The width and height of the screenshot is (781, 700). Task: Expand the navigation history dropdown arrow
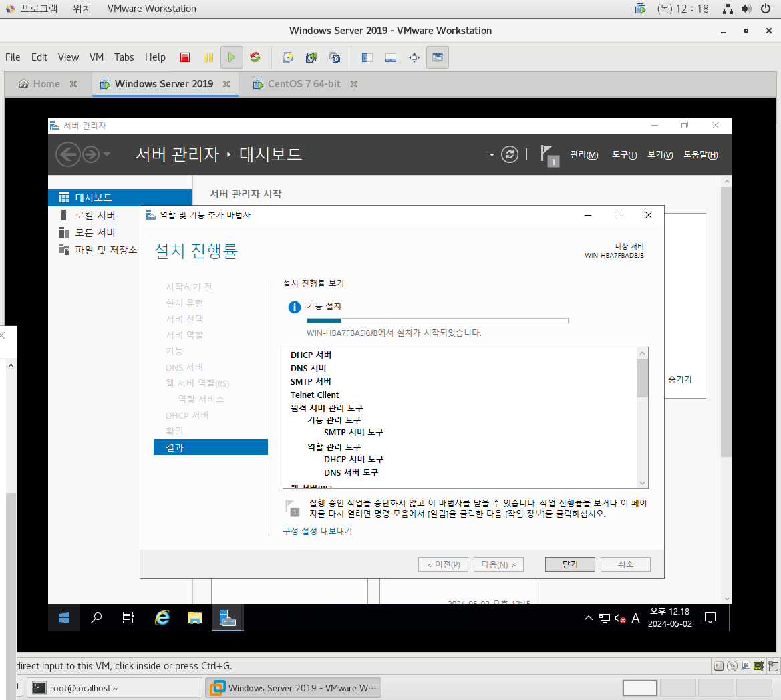pyautogui.click(x=107, y=154)
